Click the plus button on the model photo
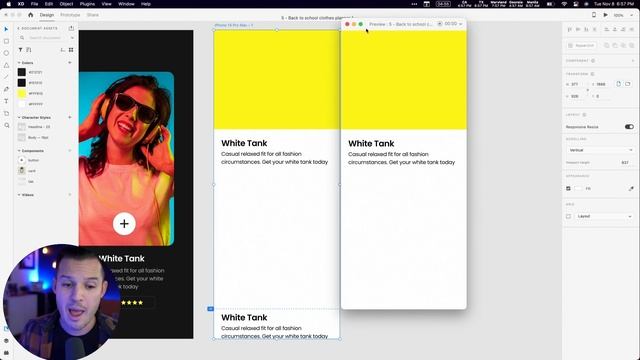Viewport: 640px width, 360px height. pyautogui.click(x=124, y=224)
